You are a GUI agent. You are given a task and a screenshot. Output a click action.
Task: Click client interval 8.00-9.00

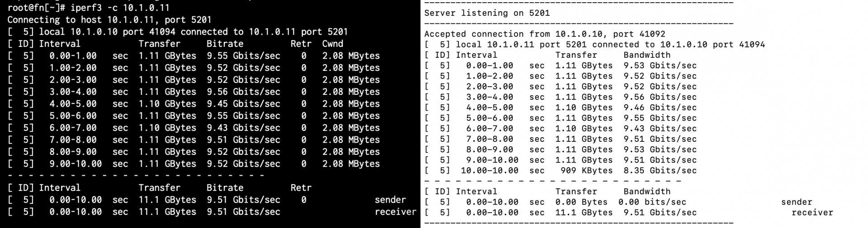[x=73, y=152]
